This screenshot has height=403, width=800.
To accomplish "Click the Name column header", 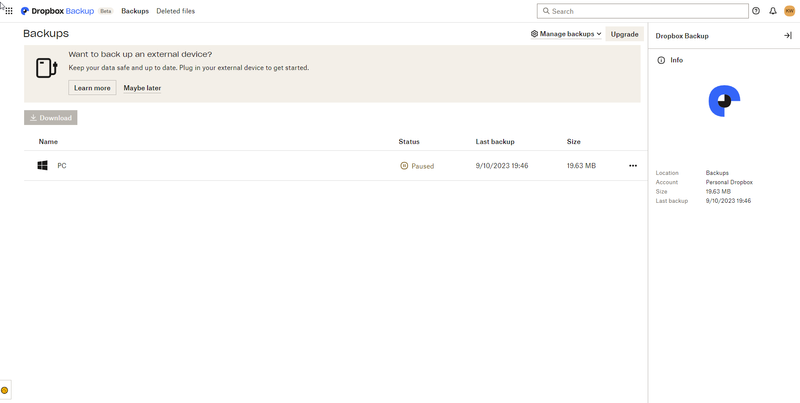I will [x=48, y=142].
